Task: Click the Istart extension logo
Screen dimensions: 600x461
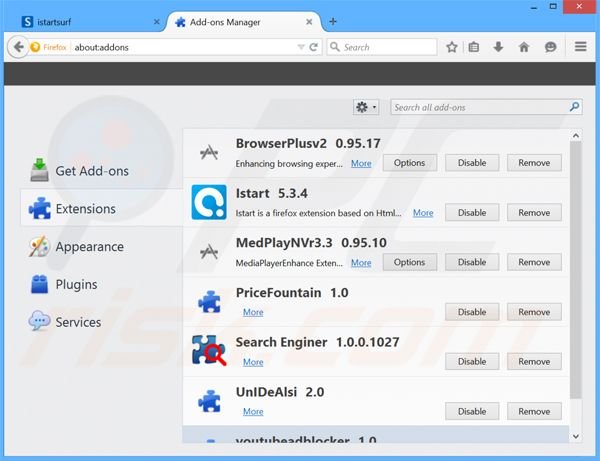Action: pyautogui.click(x=209, y=202)
